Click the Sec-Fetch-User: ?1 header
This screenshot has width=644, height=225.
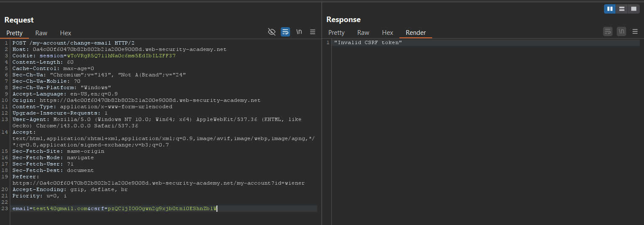tap(43, 164)
